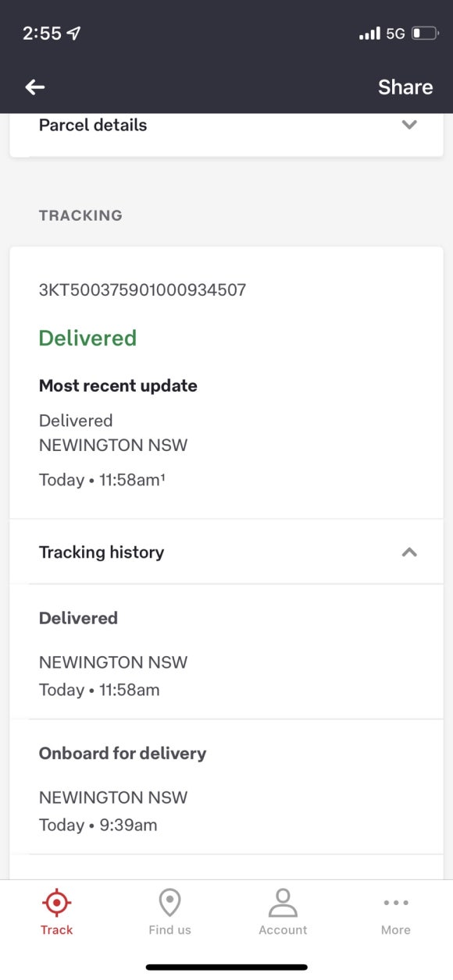Share this tracking information
This screenshot has width=453, height=980.
[405, 87]
